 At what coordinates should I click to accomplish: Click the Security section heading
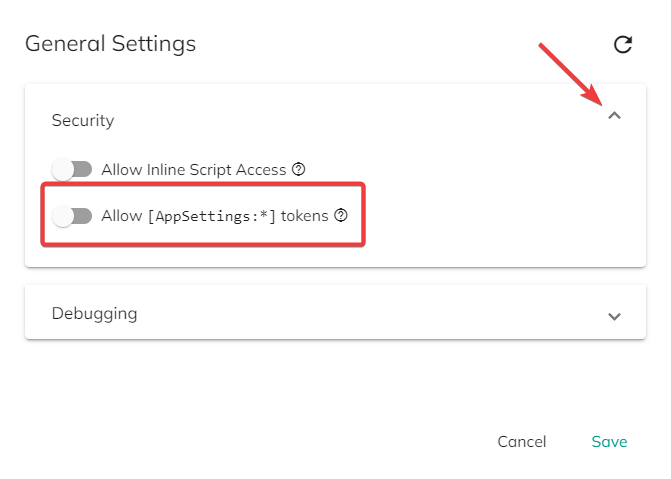(83, 120)
